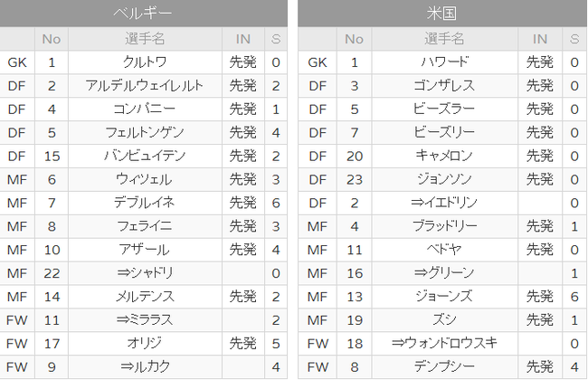Select substitute ⇒イエドリン entry
588x380 pixels.
(x=445, y=203)
